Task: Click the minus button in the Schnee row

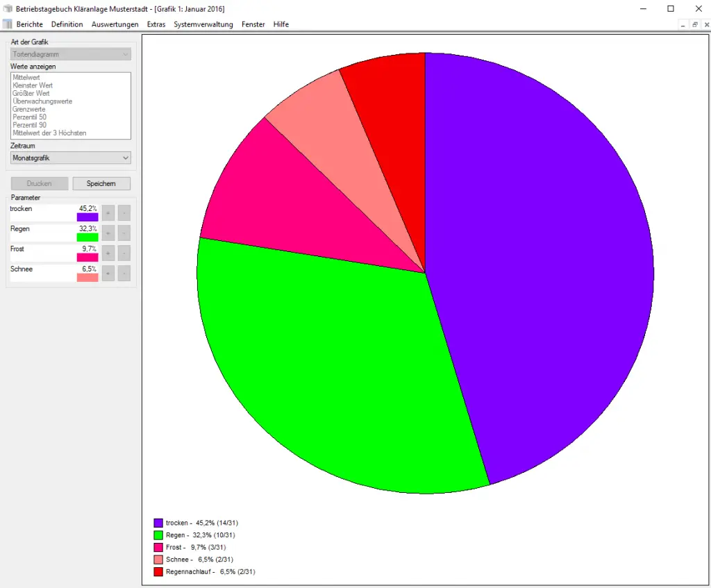Action: point(124,274)
